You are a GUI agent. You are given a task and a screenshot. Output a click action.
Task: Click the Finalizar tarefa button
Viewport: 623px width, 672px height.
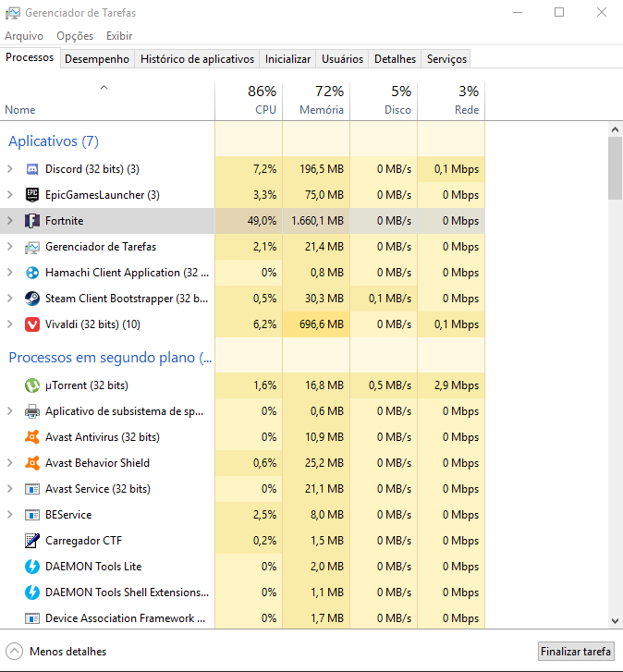(576, 652)
